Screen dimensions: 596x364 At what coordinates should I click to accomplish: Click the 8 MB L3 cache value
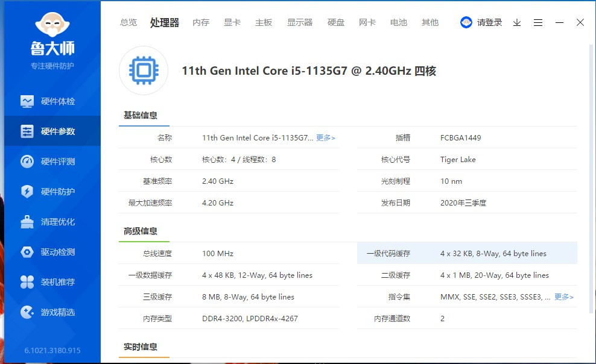tap(248, 297)
